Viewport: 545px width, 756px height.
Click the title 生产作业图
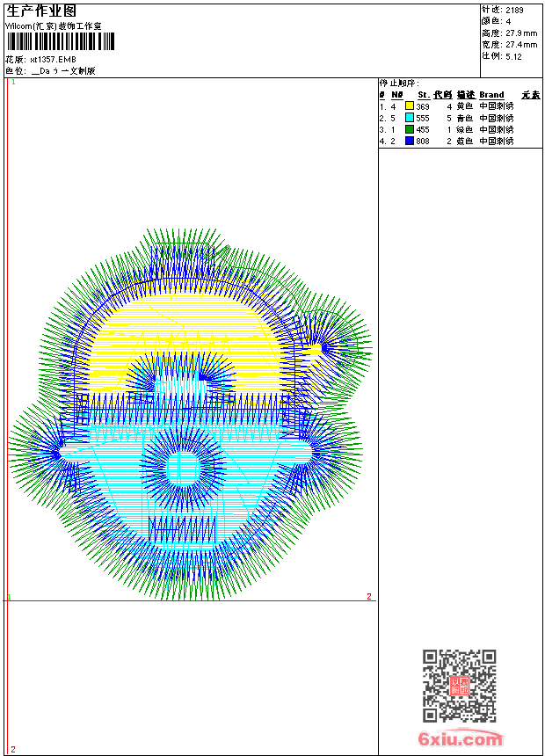(x=41, y=11)
